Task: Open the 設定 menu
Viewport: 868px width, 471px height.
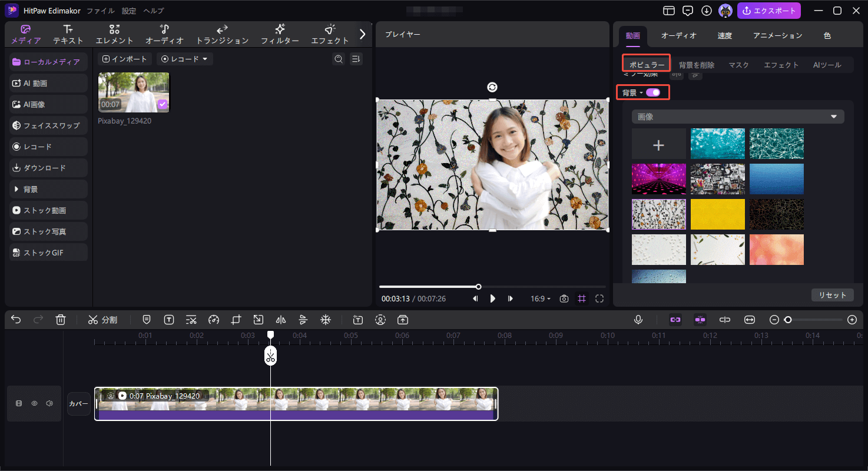Action: 129,11
